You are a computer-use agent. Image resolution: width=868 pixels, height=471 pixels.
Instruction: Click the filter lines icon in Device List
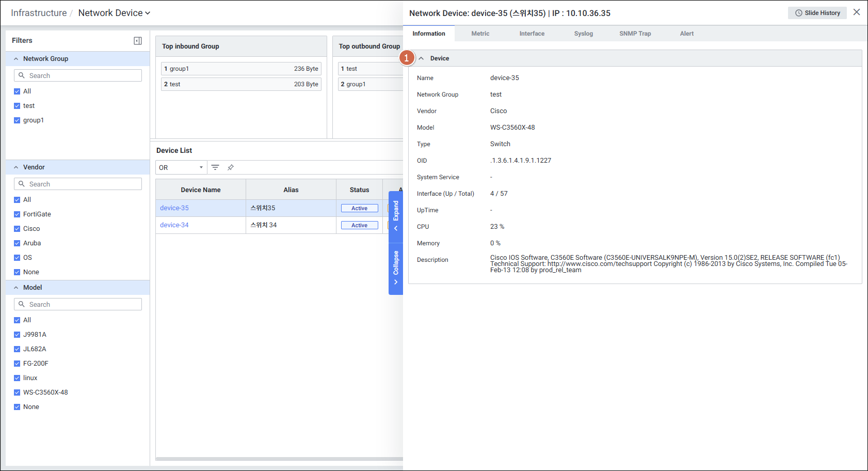pyautogui.click(x=215, y=167)
